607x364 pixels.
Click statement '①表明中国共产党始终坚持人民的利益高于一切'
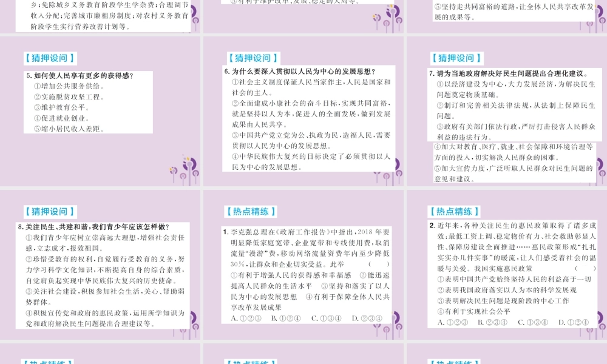[x=515, y=279]
